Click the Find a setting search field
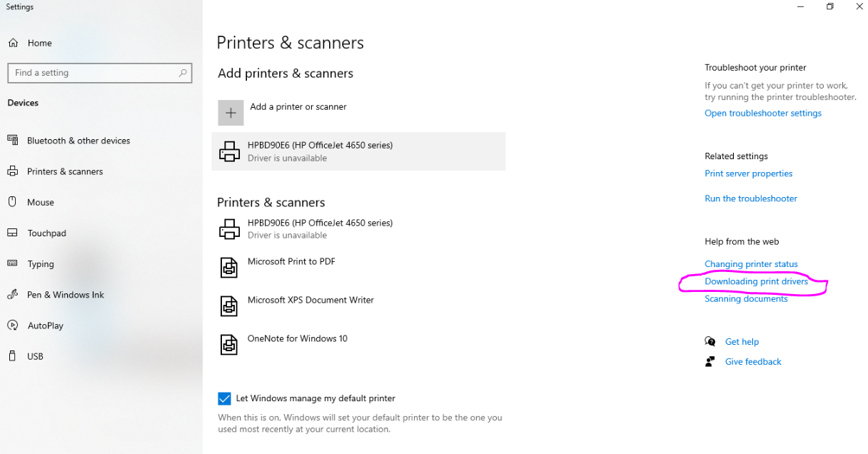868x454 pixels. [93, 73]
